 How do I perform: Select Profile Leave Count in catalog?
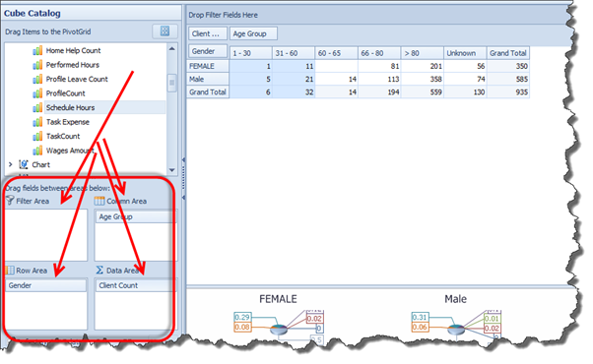[x=77, y=80]
